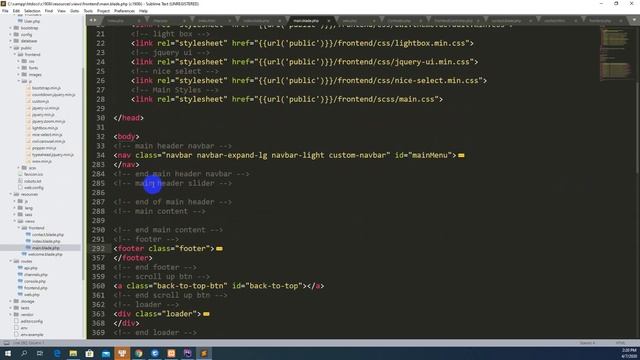Close the main.blade.php tab
640x360 pixels.
[x=329, y=20]
